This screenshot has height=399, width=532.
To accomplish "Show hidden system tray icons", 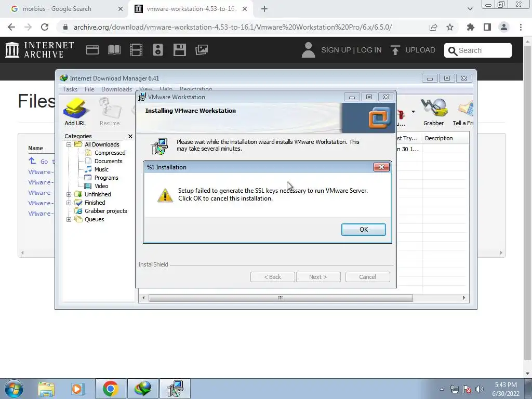I will pyautogui.click(x=442, y=389).
